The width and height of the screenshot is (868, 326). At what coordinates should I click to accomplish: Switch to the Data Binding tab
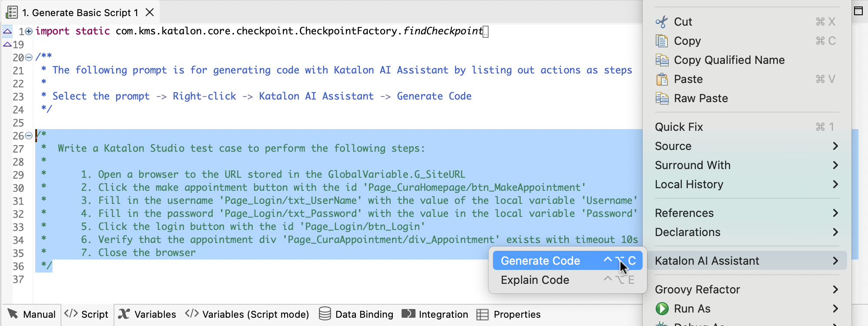pos(356,314)
